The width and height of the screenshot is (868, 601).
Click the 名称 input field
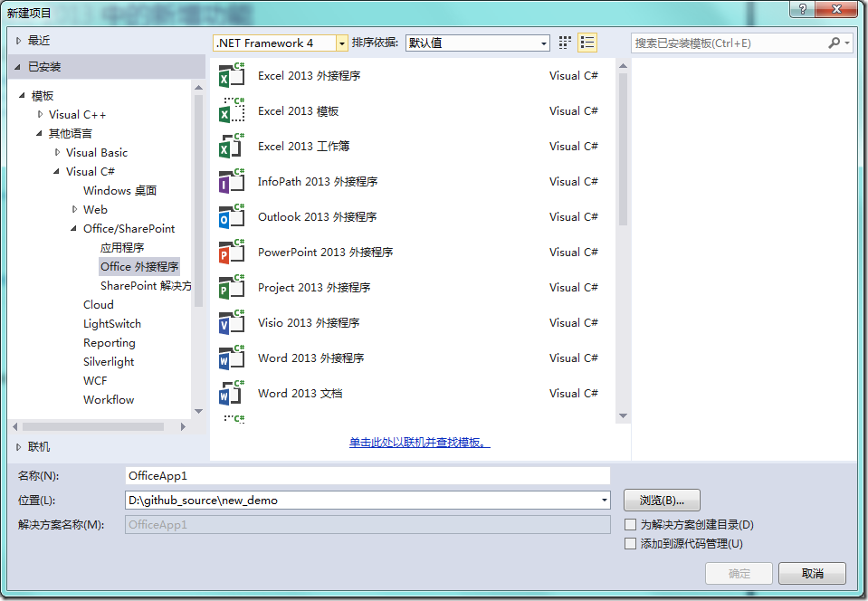(x=367, y=476)
